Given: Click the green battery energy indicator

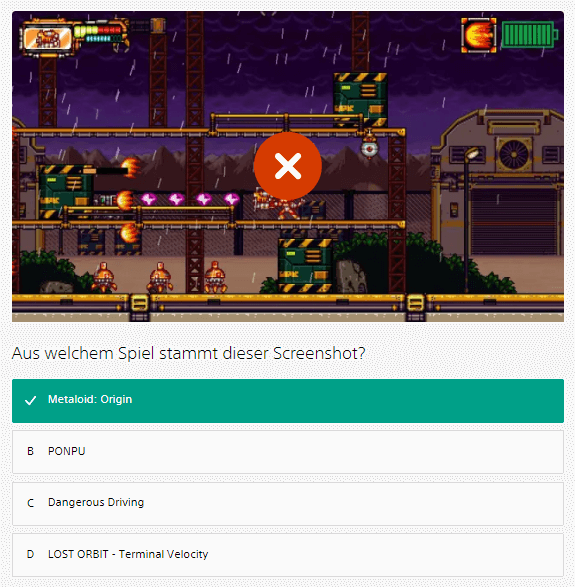Looking at the screenshot, I should (529, 35).
